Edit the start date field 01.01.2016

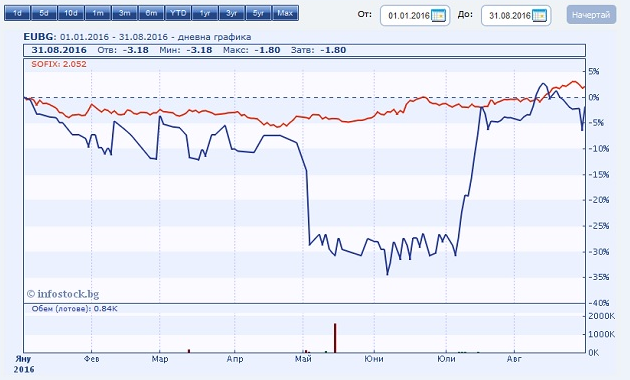tap(415, 16)
